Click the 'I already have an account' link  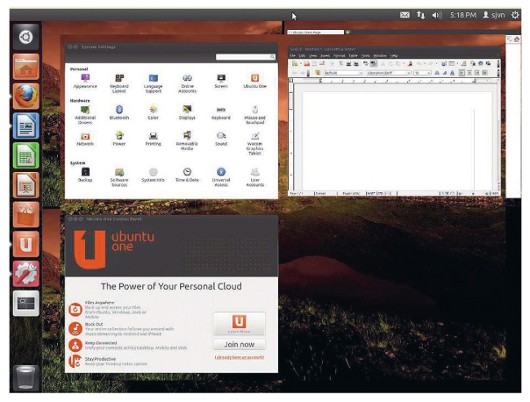pos(239,357)
